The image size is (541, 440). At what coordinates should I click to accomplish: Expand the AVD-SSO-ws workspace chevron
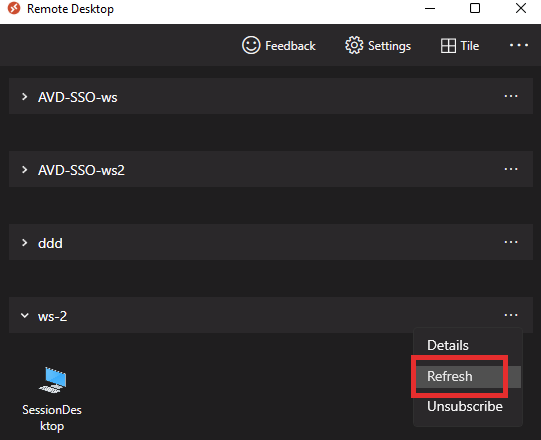click(24, 97)
